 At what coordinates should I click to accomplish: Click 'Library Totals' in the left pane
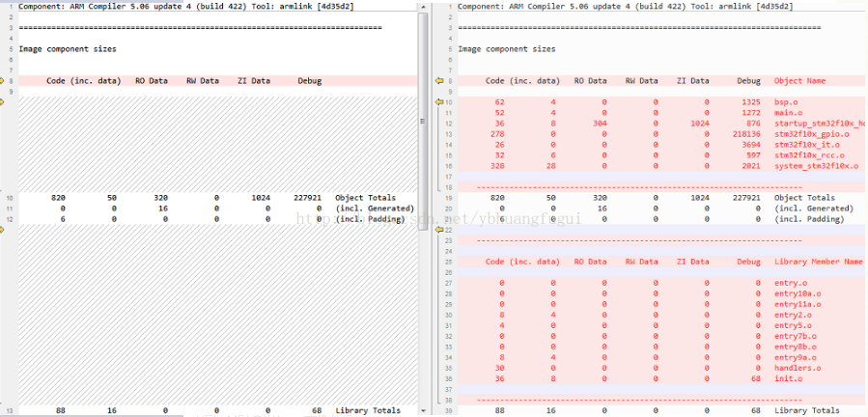click(368, 411)
